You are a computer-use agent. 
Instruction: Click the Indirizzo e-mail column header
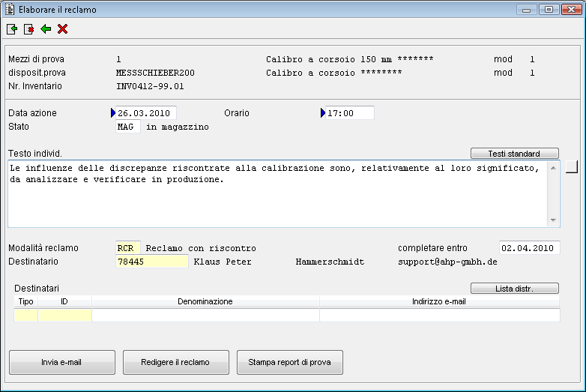(x=439, y=301)
